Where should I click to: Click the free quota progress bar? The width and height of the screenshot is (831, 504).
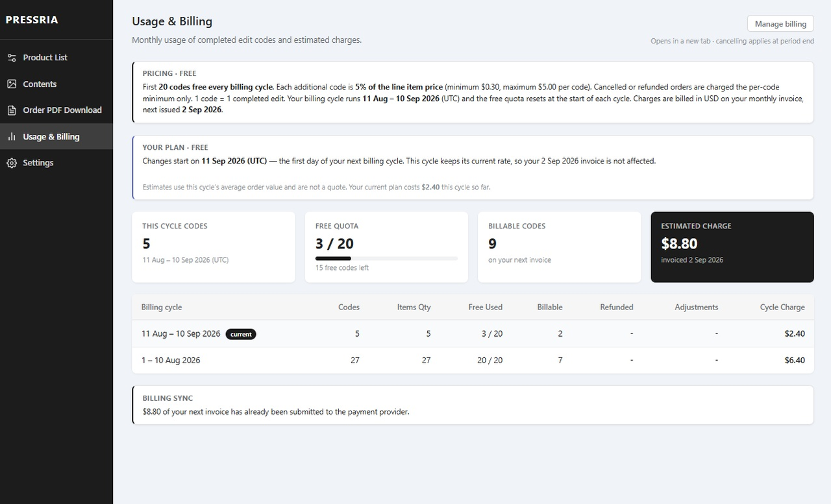(386, 258)
